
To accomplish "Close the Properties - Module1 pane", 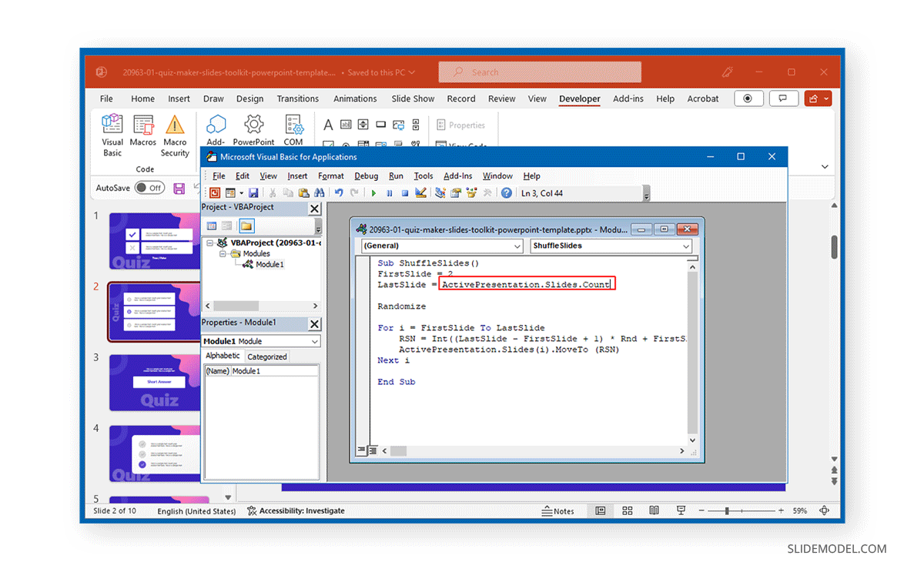I will click(x=314, y=324).
